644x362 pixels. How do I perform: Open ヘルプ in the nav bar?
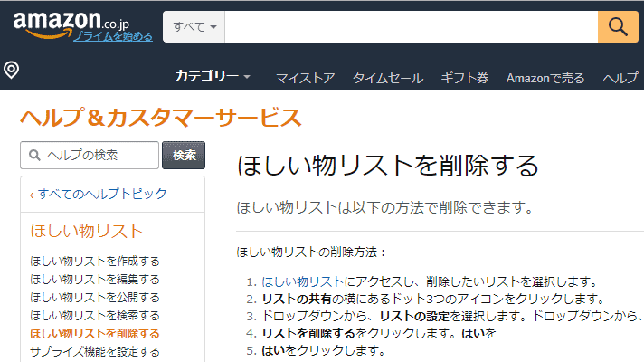620,78
